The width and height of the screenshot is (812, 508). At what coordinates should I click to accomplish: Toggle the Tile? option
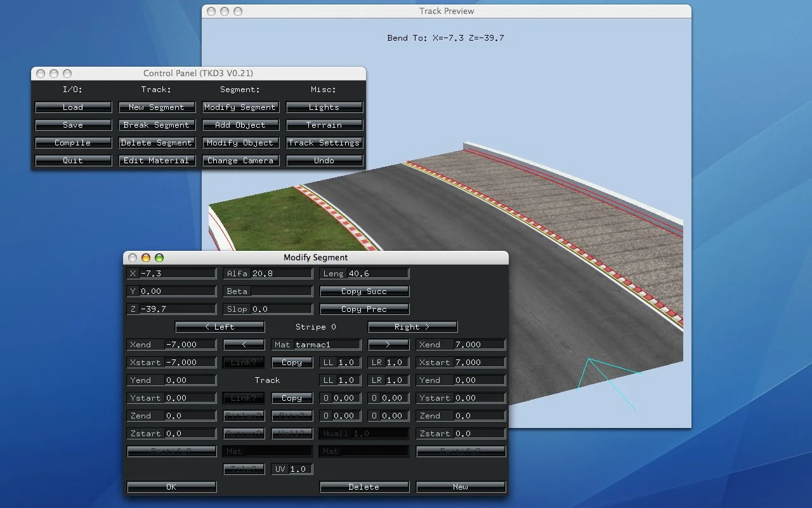coord(244,469)
